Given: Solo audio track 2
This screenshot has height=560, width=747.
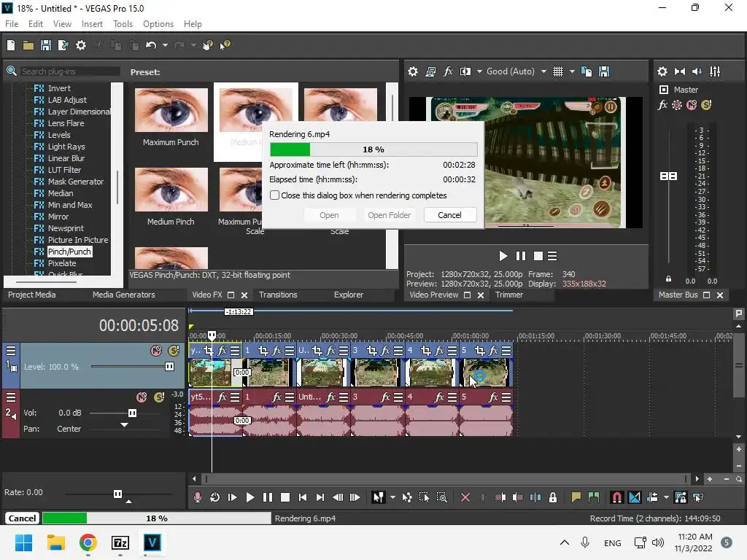Looking at the screenshot, I should pyautogui.click(x=159, y=397).
